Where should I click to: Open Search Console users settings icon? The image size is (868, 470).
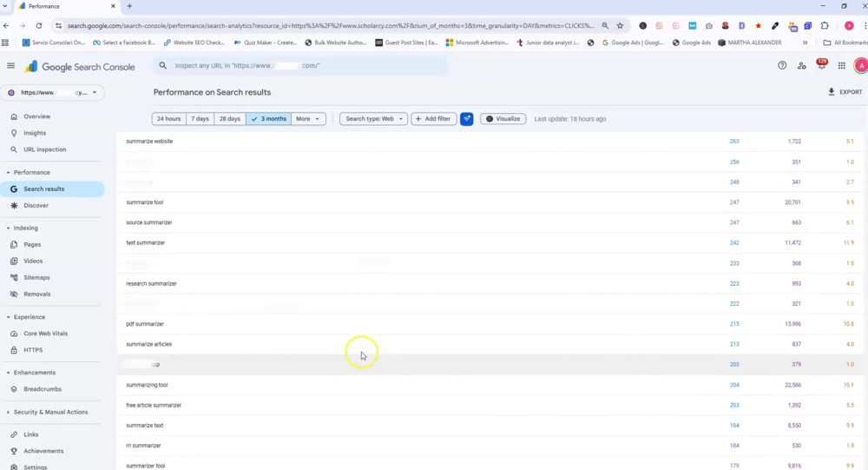tap(801, 65)
